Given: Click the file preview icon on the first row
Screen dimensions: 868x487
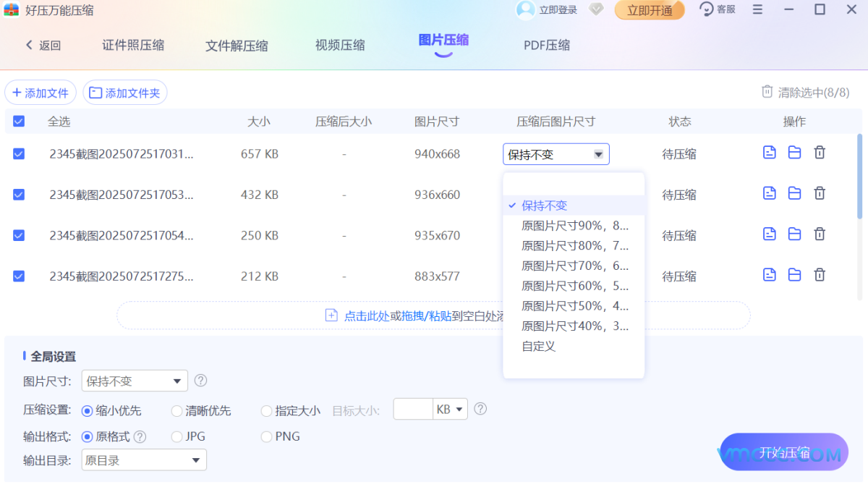Looking at the screenshot, I should pyautogui.click(x=769, y=153).
